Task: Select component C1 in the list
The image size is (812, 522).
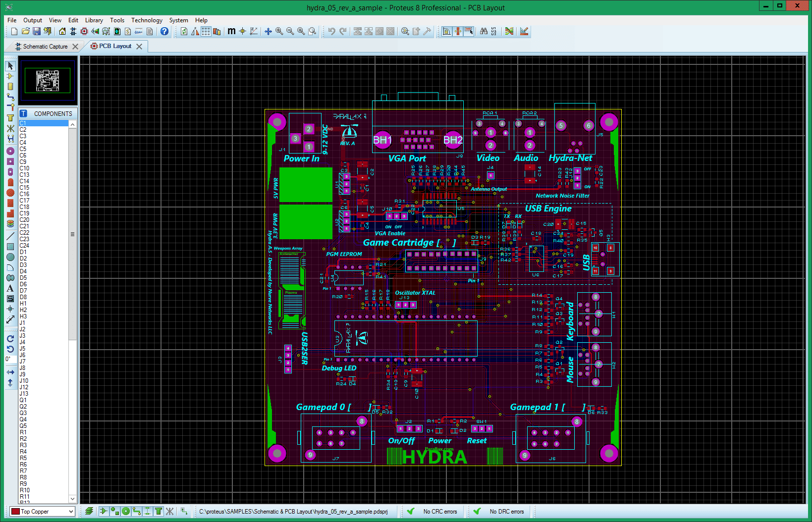Action: (x=44, y=123)
